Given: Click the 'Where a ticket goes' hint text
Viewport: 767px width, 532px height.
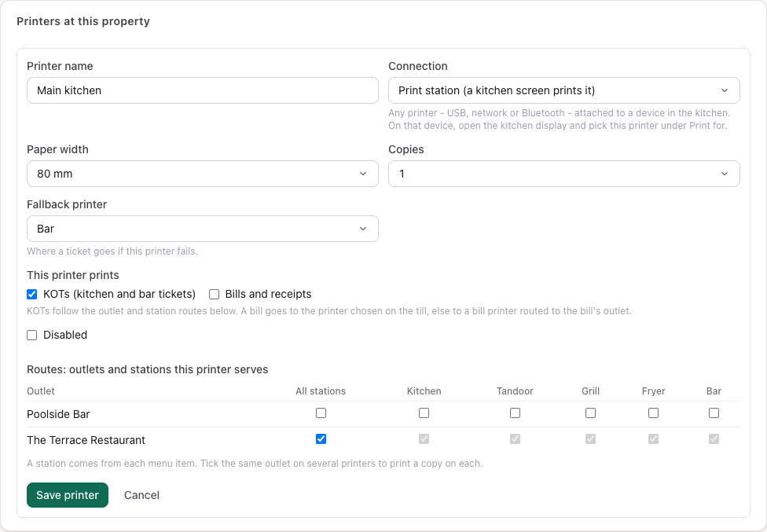Looking at the screenshot, I should (x=112, y=251).
